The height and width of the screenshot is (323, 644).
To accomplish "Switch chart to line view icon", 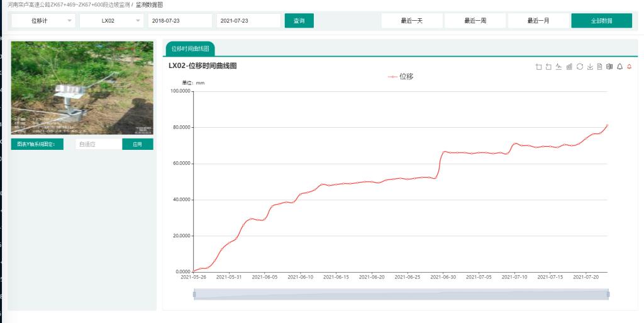I will coord(558,67).
